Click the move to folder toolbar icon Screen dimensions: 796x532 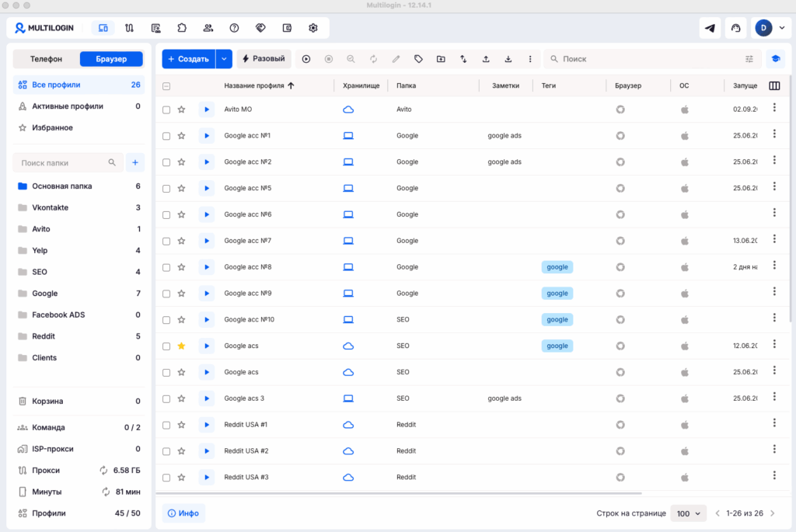tap(441, 59)
